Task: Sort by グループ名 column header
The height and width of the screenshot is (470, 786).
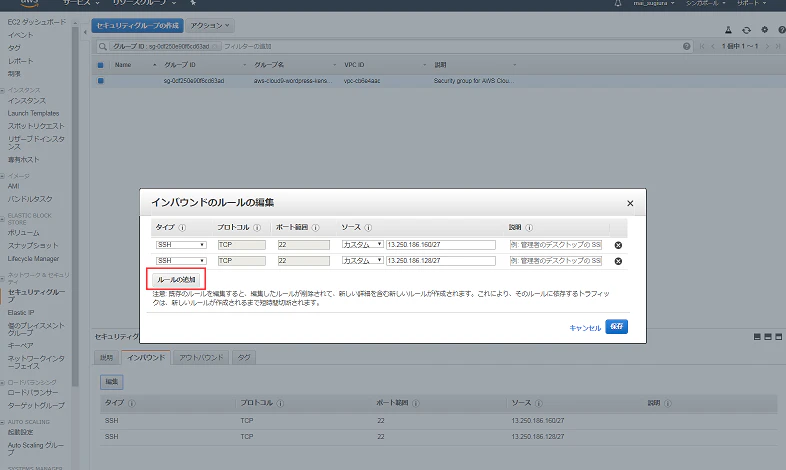Action: tap(269, 65)
